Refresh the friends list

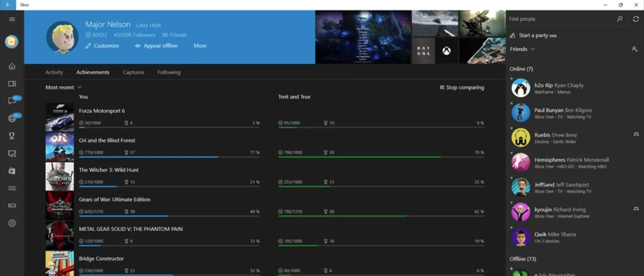pos(636,19)
